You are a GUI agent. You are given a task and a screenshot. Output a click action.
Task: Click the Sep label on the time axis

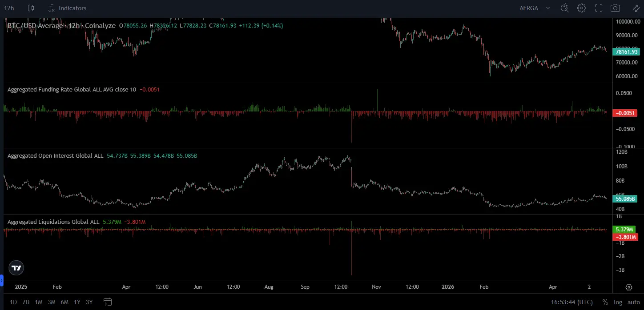(305, 287)
